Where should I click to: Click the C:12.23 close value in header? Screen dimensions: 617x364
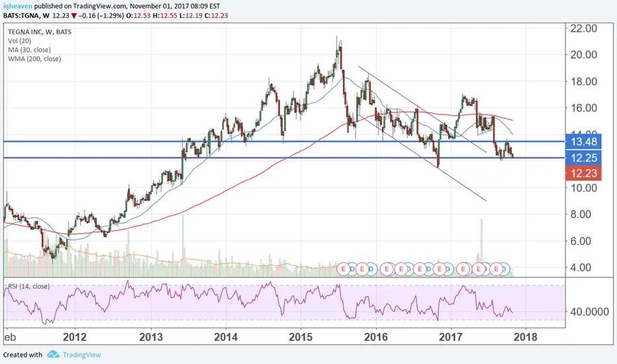(x=216, y=16)
